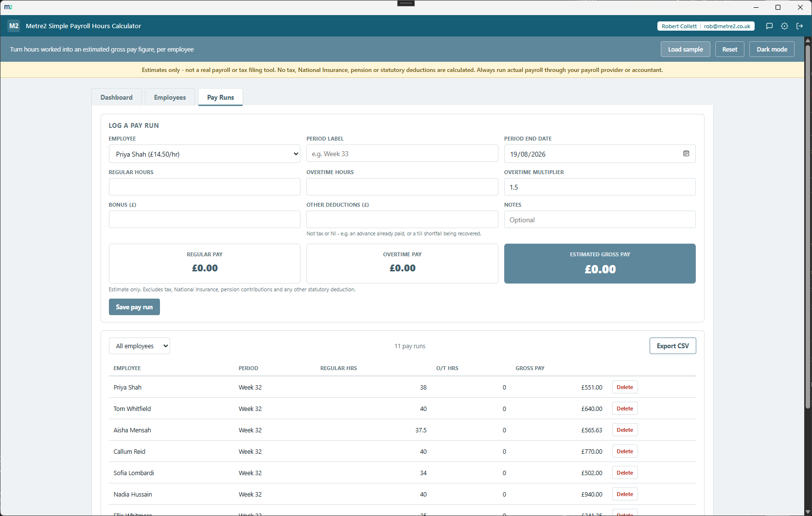Open the All employees filter dropdown
812x516 pixels.
[140, 346]
